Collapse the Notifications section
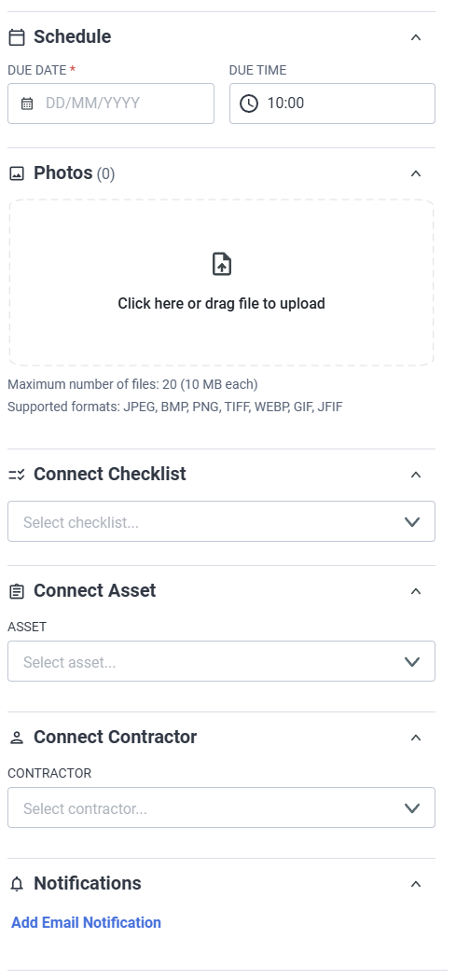This screenshot has height=980, width=456. click(416, 884)
